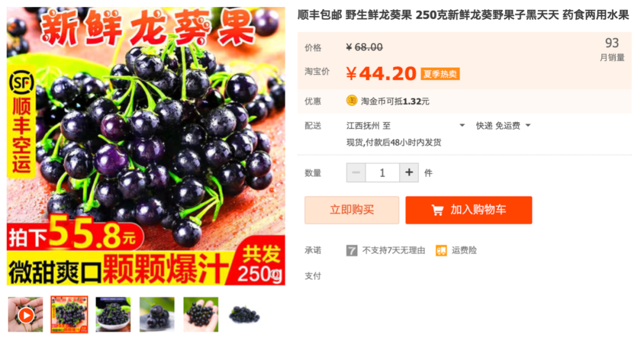
Task: Click the Taobao gold coin icon
Action: click(x=352, y=101)
